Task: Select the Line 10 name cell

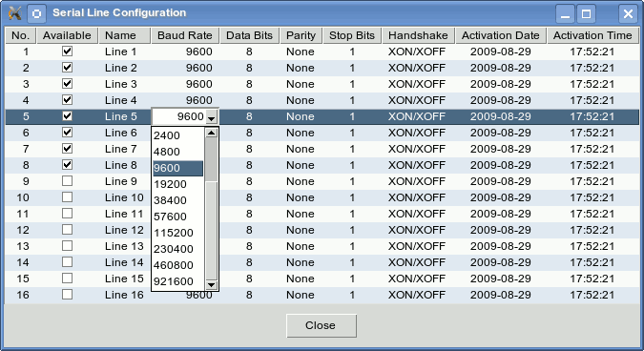Action: (x=124, y=197)
